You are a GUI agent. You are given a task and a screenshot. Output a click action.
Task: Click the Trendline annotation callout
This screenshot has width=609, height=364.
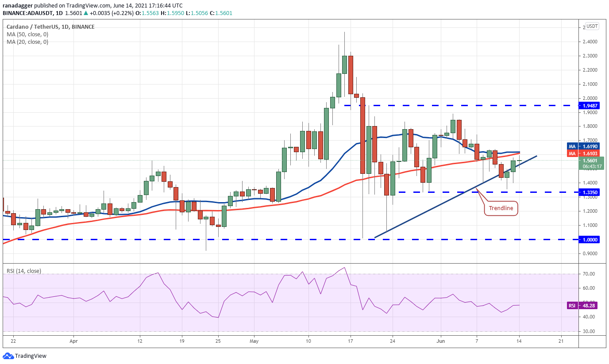501,208
